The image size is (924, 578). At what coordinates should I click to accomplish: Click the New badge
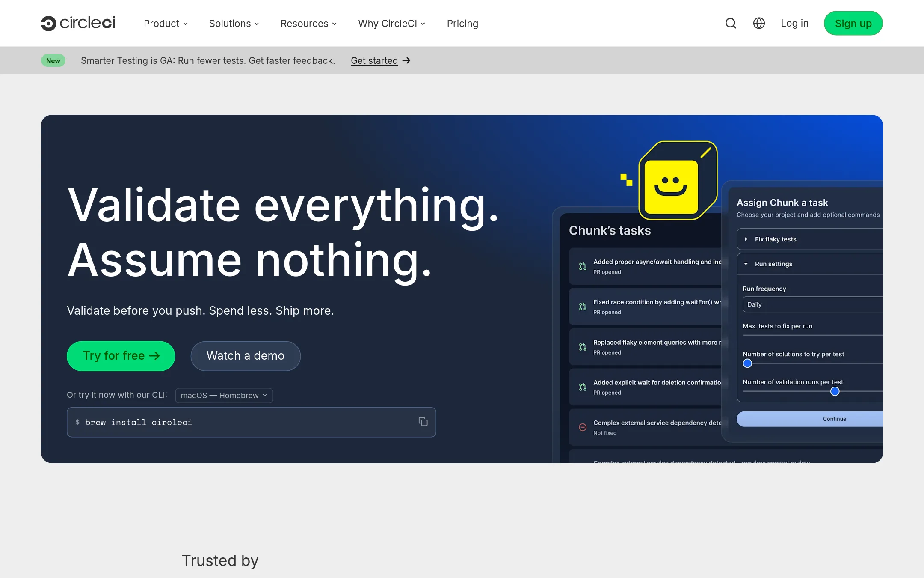53,60
